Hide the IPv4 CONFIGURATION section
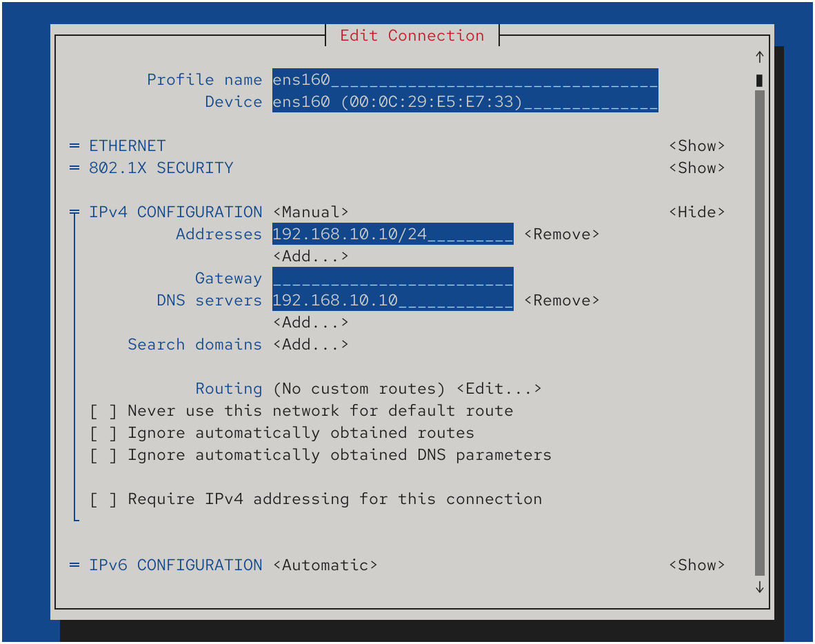This screenshot has height=644, width=815. [696, 212]
